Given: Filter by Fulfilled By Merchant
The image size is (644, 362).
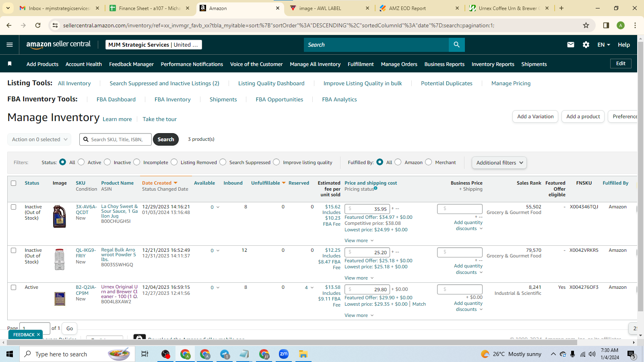Looking at the screenshot, I should pyautogui.click(x=429, y=162).
